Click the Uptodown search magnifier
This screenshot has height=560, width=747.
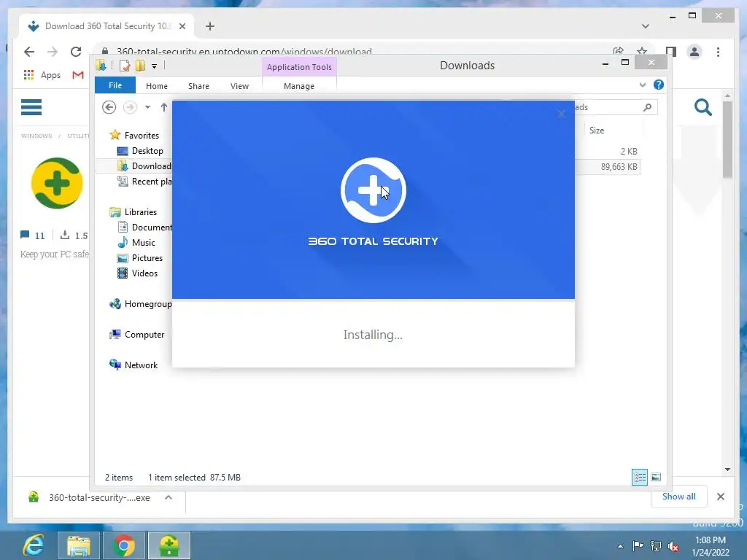(x=703, y=107)
